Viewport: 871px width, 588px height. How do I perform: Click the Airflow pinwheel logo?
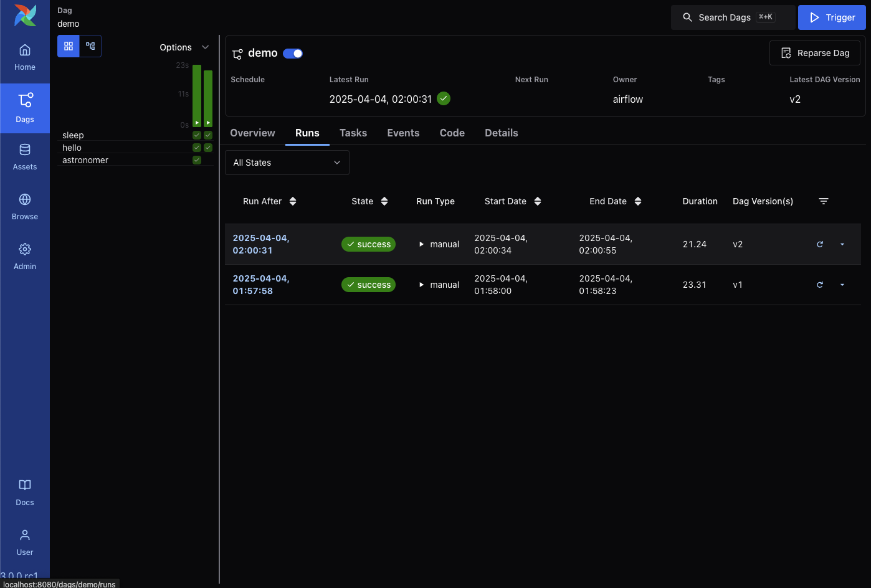(x=25, y=16)
